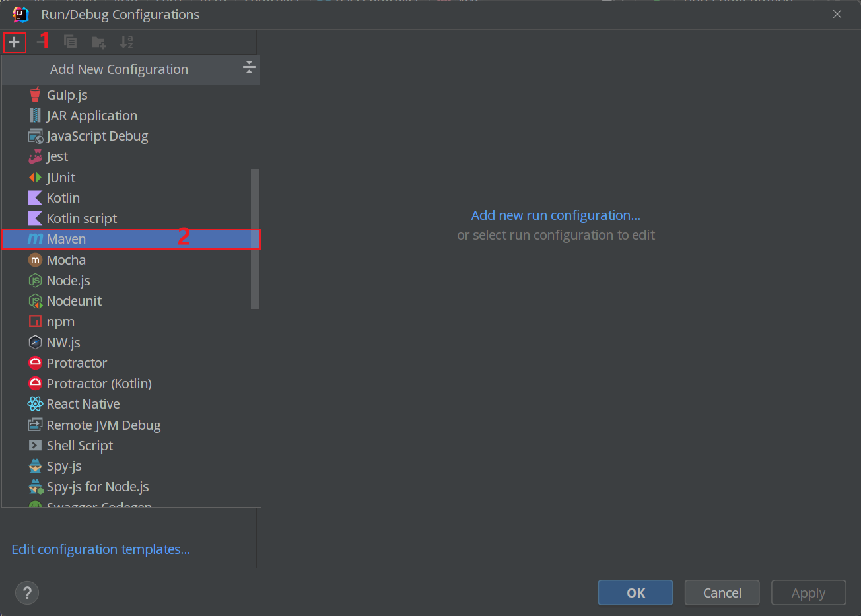Screen dimensions: 861x616
Task: Click the Kotlin K icon
Action: coord(35,197)
